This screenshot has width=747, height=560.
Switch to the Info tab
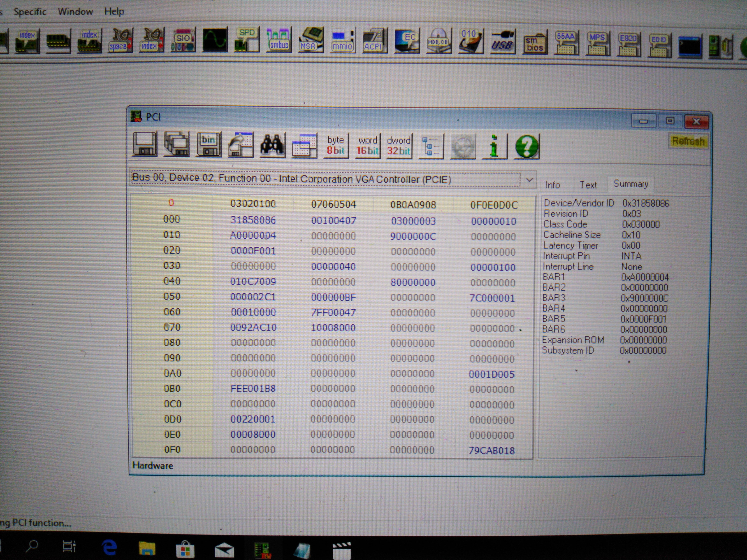[x=553, y=185]
